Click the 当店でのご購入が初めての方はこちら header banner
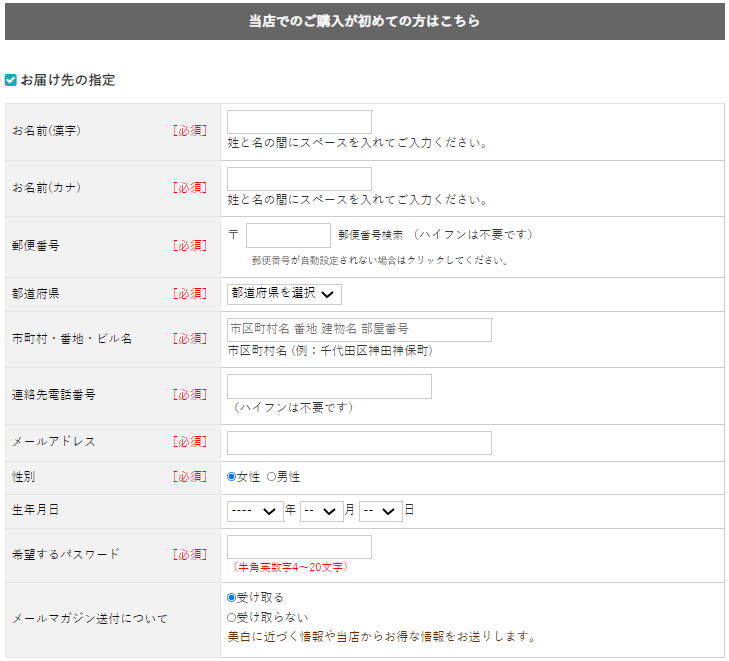 click(x=364, y=21)
